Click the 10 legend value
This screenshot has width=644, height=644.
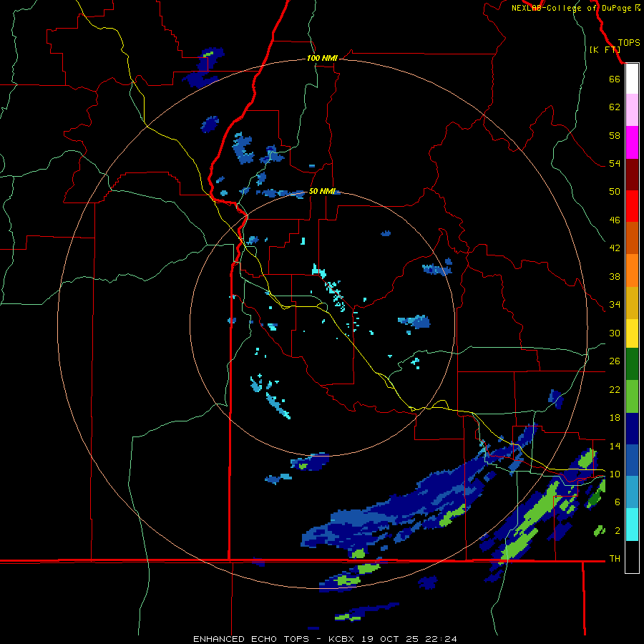[615, 474]
